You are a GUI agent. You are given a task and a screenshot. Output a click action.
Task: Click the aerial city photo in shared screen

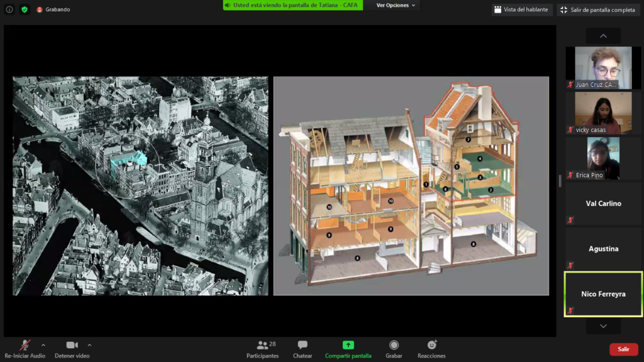pos(140,186)
